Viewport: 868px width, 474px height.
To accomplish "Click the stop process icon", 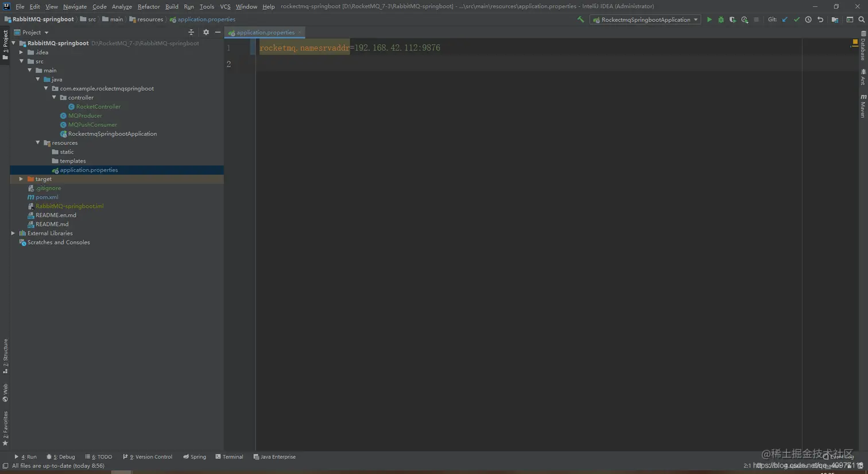I will (x=757, y=20).
